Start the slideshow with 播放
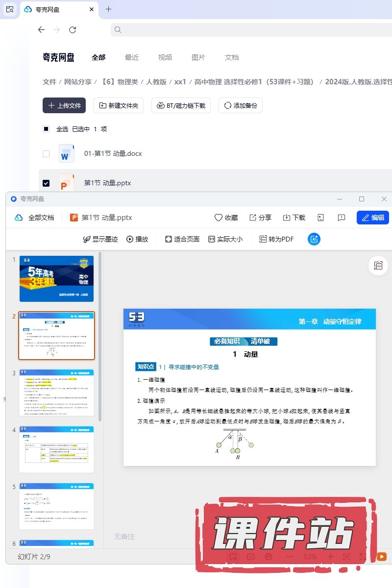392x588 pixels. click(137, 239)
